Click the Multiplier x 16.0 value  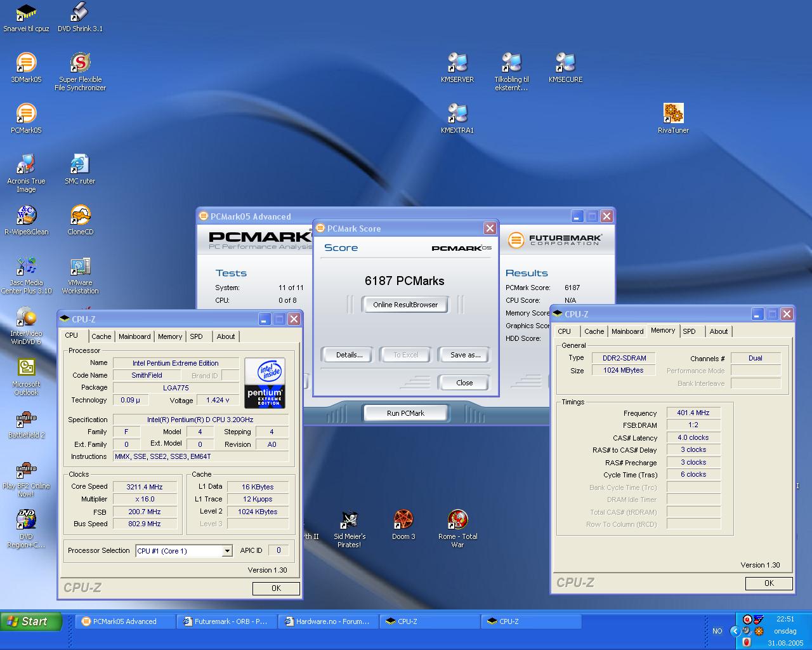pos(145,499)
